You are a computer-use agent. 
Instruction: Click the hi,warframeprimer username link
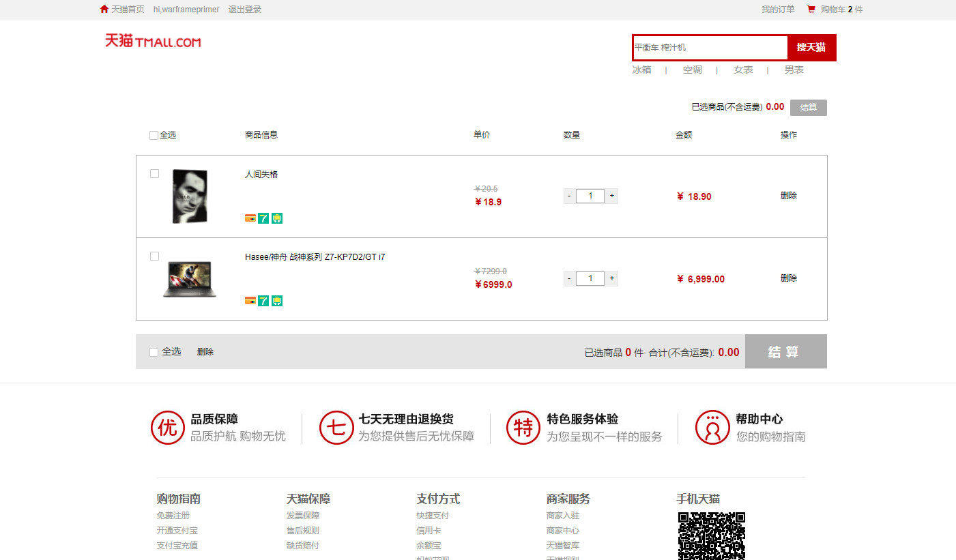point(186,10)
